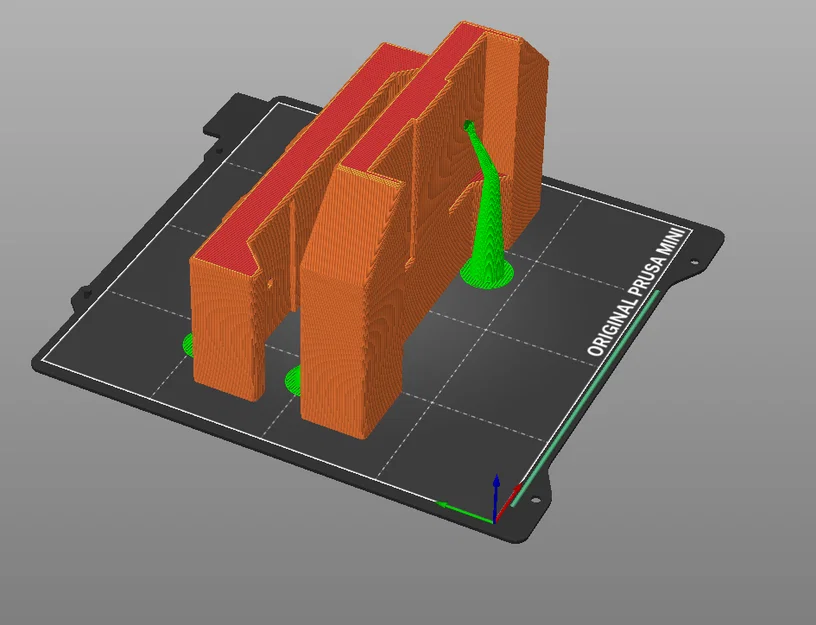Click the bed mounting hole near the axis origin
The image size is (816, 625).
tap(535, 500)
